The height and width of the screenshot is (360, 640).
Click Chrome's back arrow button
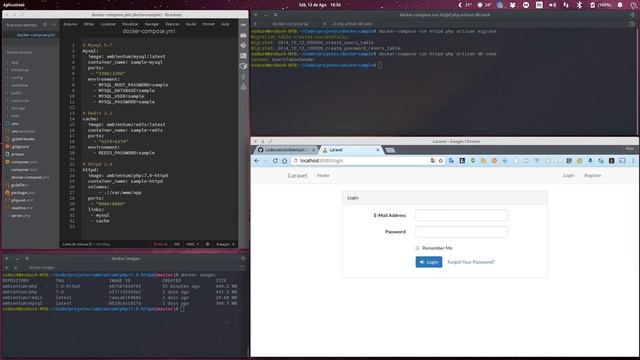click(257, 161)
